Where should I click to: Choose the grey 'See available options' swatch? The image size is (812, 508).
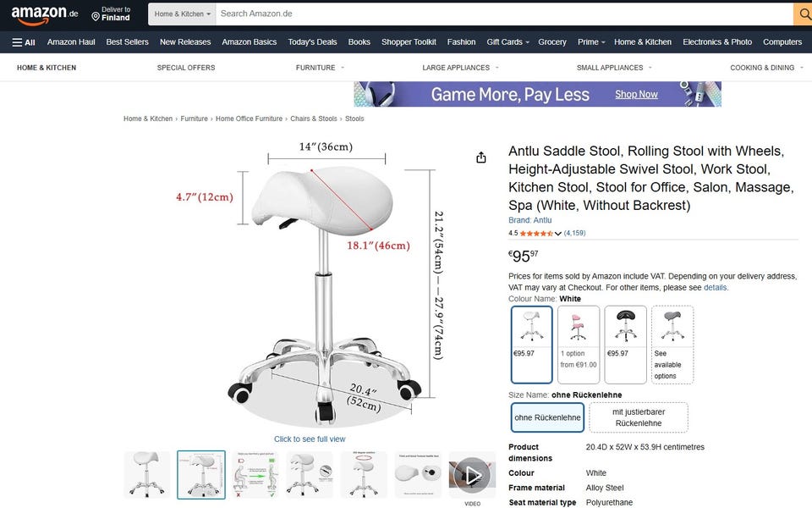(672, 345)
